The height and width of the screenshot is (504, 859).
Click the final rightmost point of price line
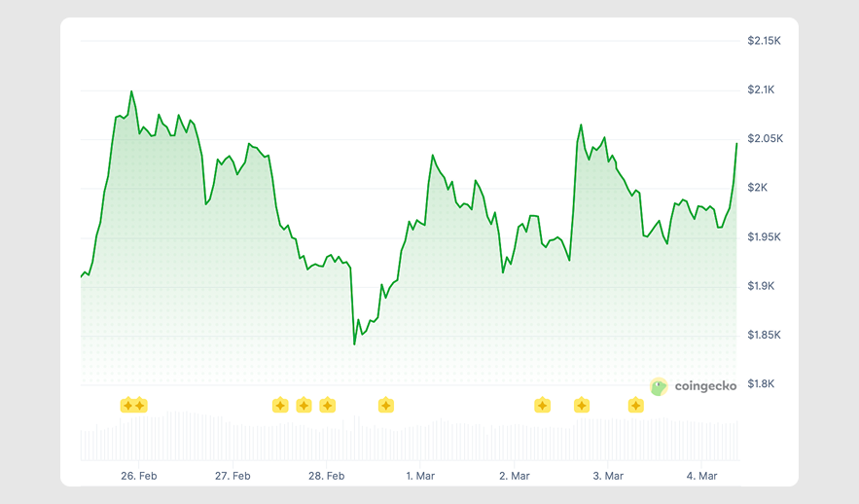[736, 143]
